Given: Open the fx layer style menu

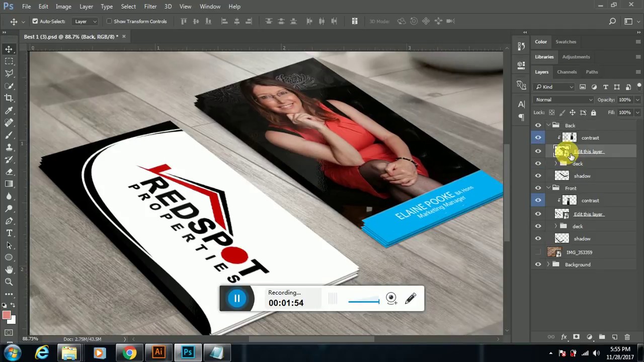Looking at the screenshot, I should 564,337.
